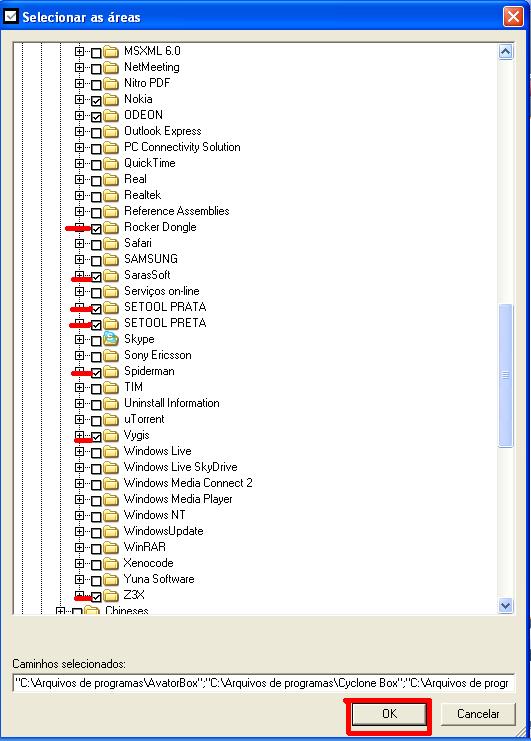This screenshot has width=531, height=741.
Task: Expand the Windows Media Player node
Action: [79, 499]
